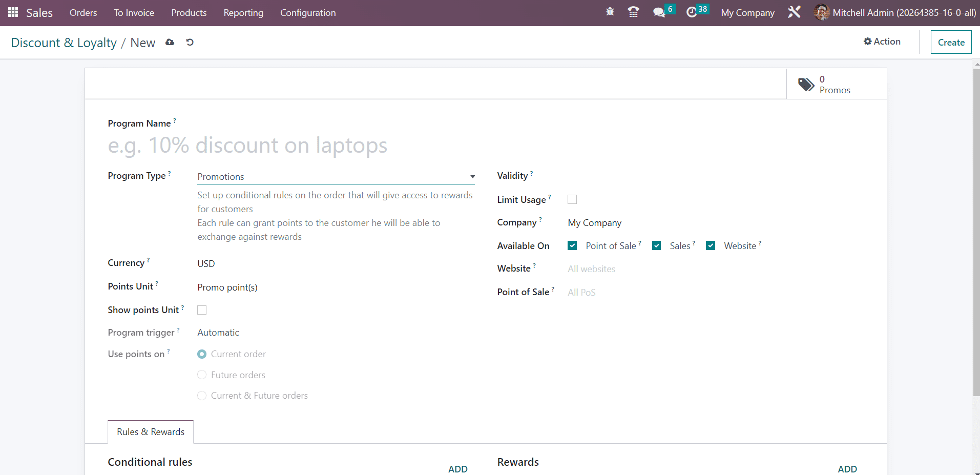980x475 pixels.
Task: Click the developer tools wrench icon
Action: point(794,12)
